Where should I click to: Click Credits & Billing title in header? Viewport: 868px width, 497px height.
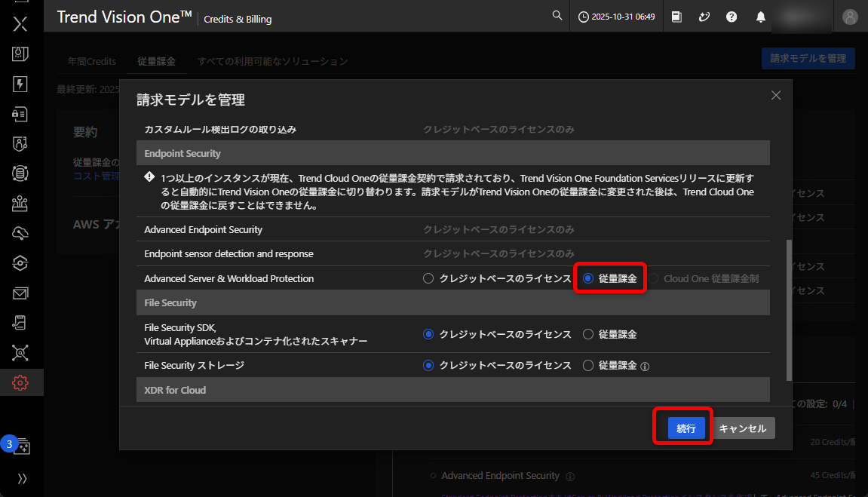click(x=238, y=20)
